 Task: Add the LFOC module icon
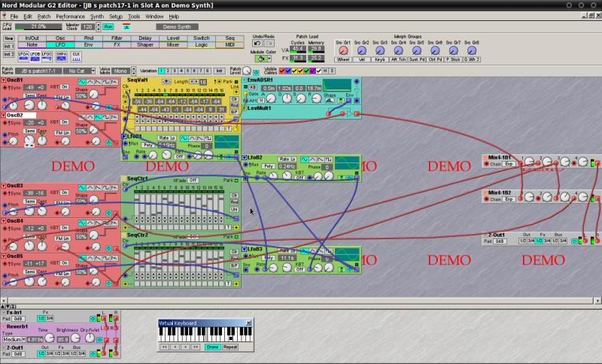click(47, 56)
